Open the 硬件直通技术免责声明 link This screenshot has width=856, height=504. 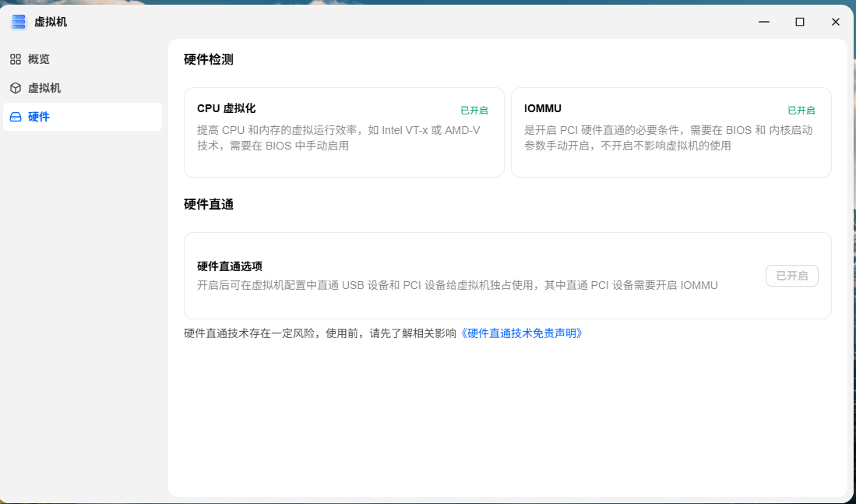coord(521,333)
